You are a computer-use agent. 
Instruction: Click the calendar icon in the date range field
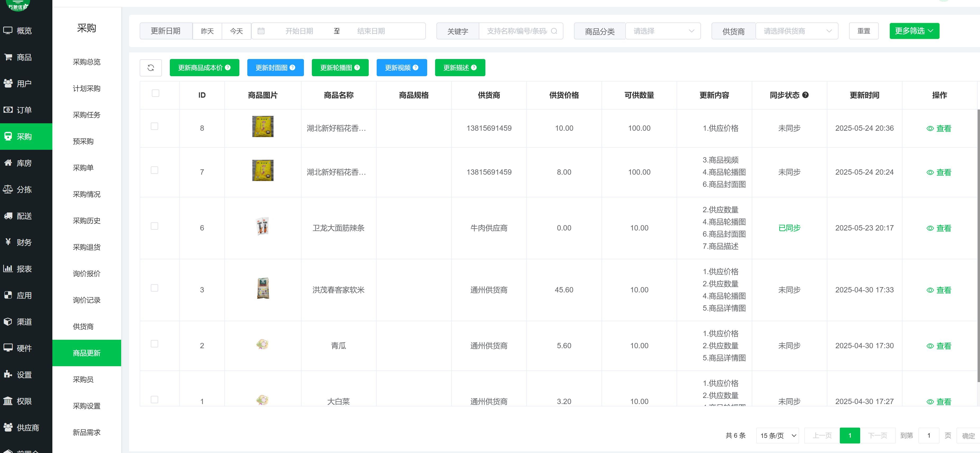click(261, 31)
